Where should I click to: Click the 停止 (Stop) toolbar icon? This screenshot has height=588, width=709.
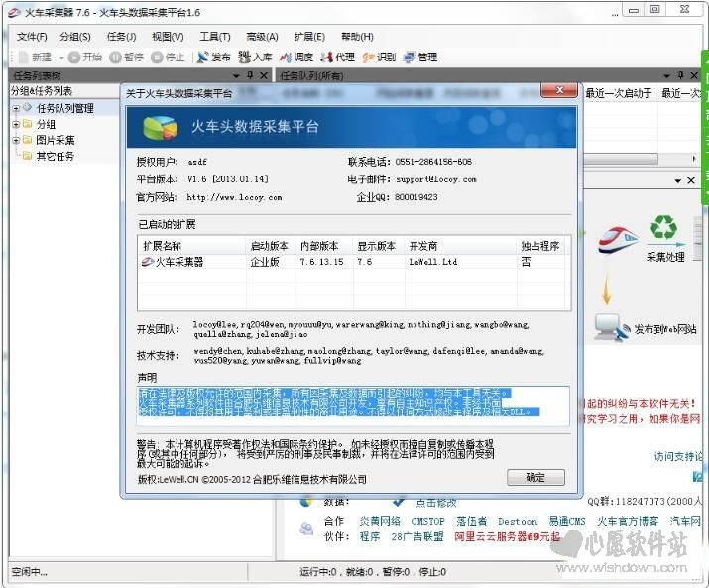(157, 57)
